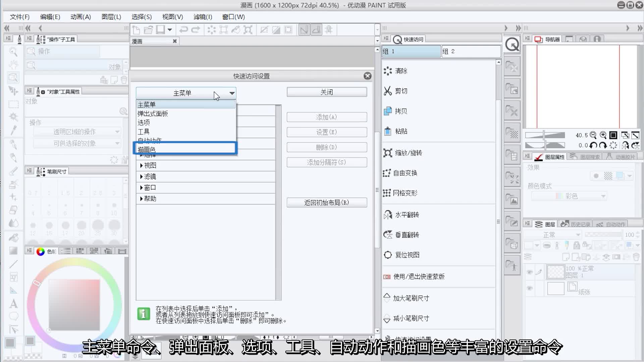Click inside the color wheel square

[x=74, y=305]
